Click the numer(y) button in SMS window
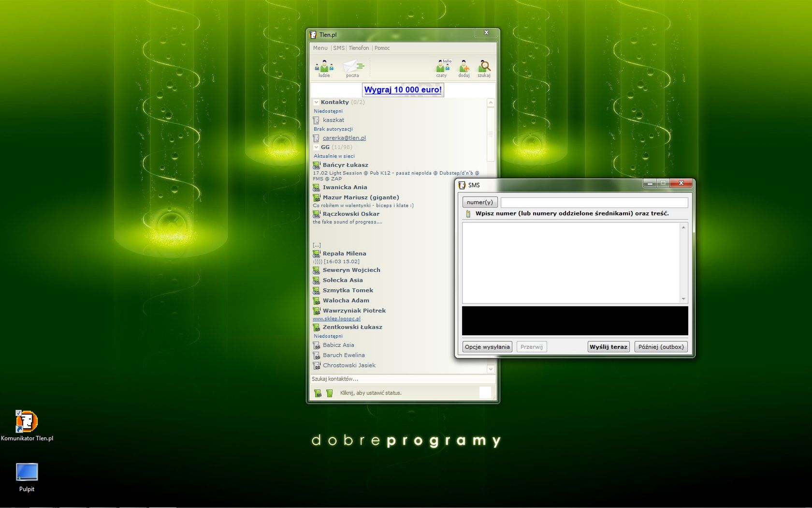The height and width of the screenshot is (508, 812). [x=480, y=202]
